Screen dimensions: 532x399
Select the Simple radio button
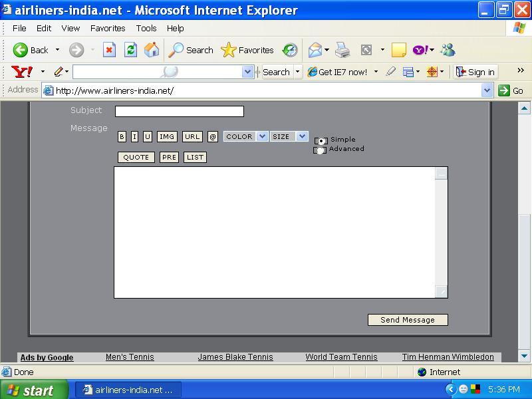click(321, 140)
